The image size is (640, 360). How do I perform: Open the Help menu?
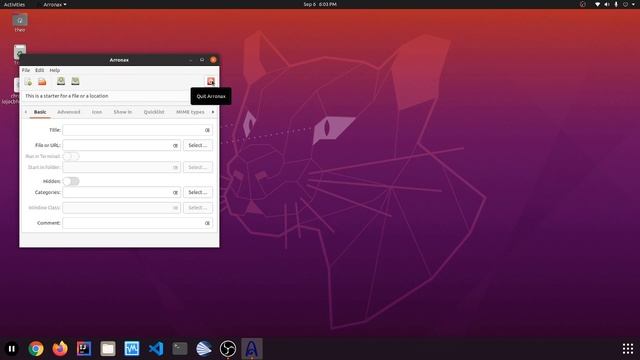[x=55, y=70]
